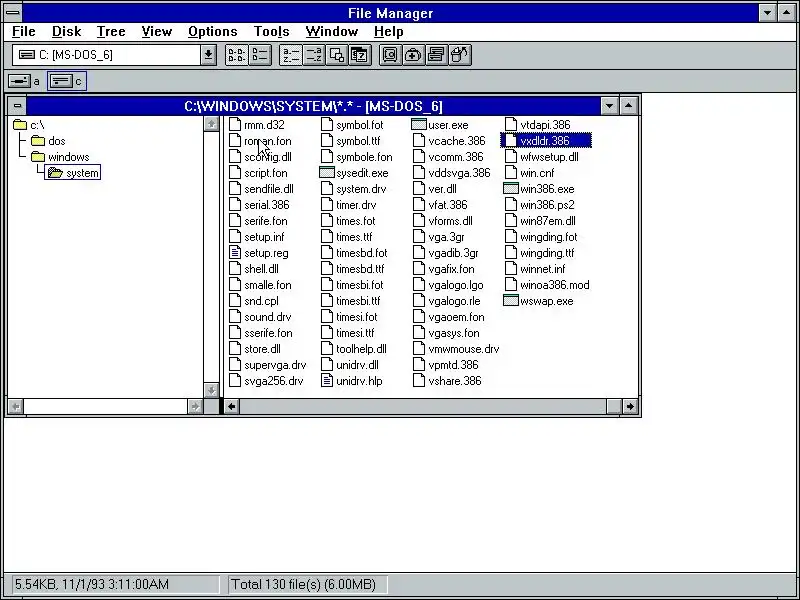800x600 pixels.
Task: Click user.exe program icon
Action: click(418, 124)
